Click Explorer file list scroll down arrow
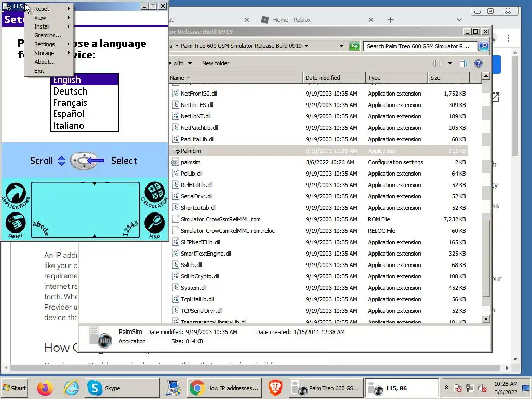This screenshot has width=532, height=399. click(486, 318)
